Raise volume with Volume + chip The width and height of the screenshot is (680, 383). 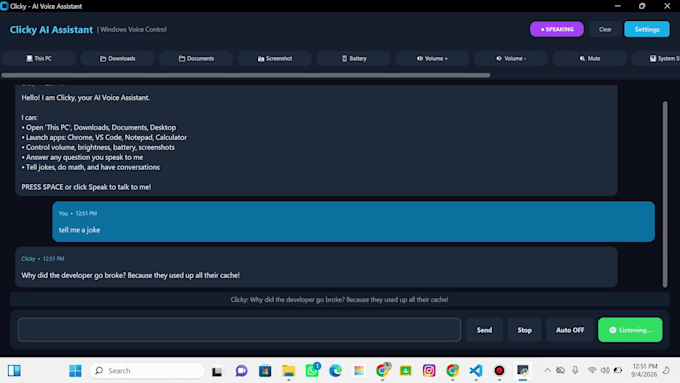[x=432, y=59]
